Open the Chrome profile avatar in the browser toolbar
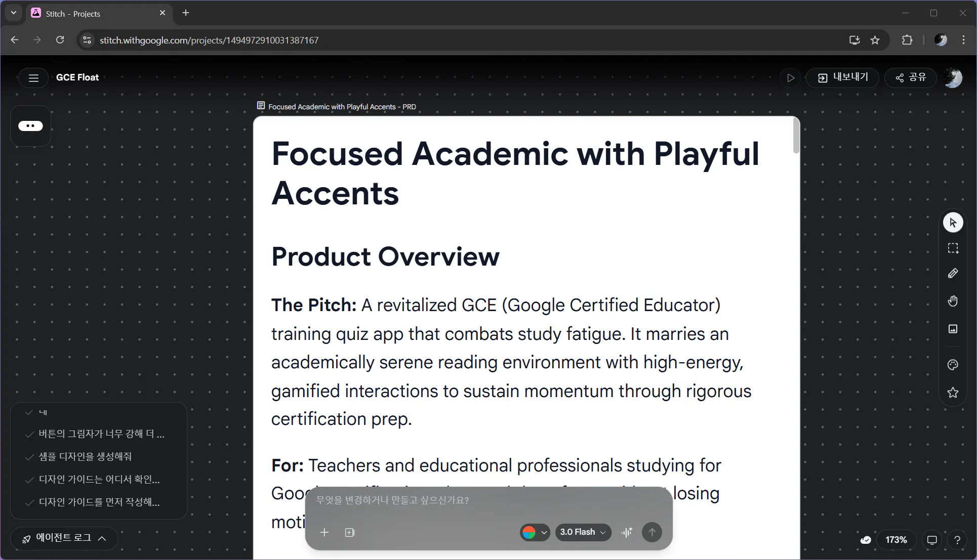This screenshot has height=560, width=977. [941, 40]
